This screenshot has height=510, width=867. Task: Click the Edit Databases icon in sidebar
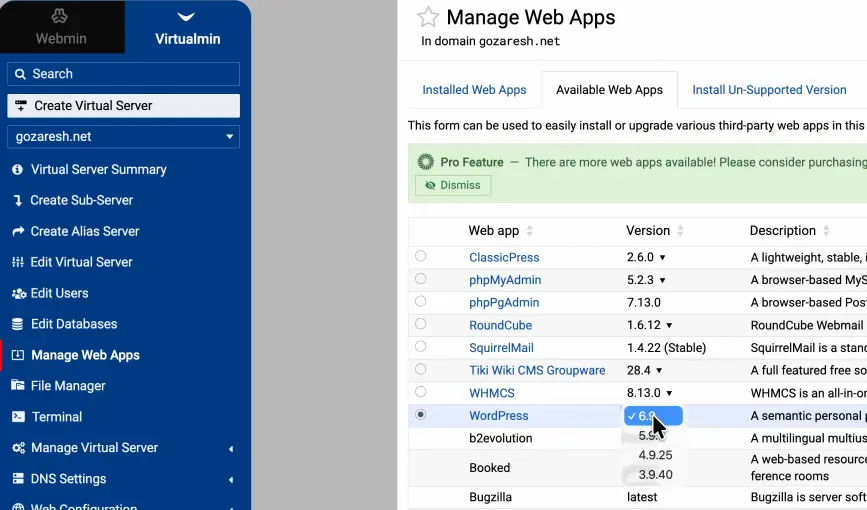(17, 325)
